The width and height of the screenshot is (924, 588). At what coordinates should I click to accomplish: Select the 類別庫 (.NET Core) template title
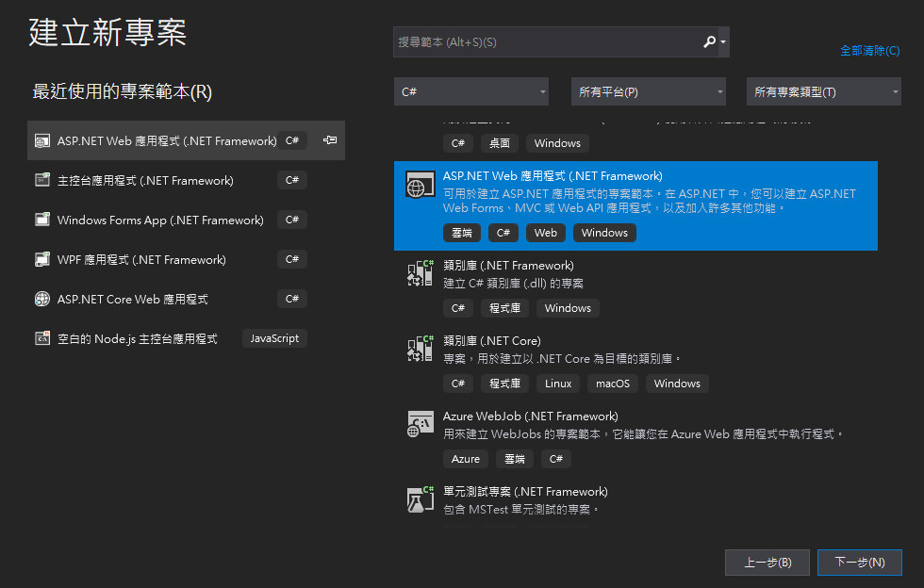point(492,341)
